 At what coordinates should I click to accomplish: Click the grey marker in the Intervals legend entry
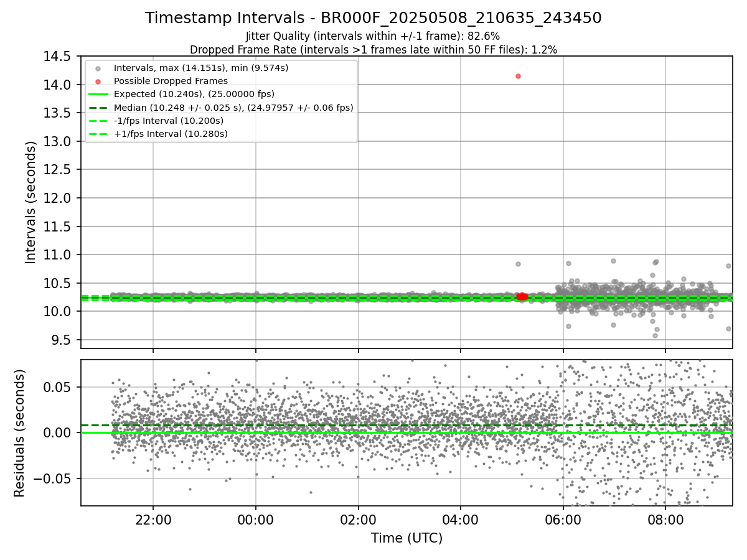click(98, 68)
